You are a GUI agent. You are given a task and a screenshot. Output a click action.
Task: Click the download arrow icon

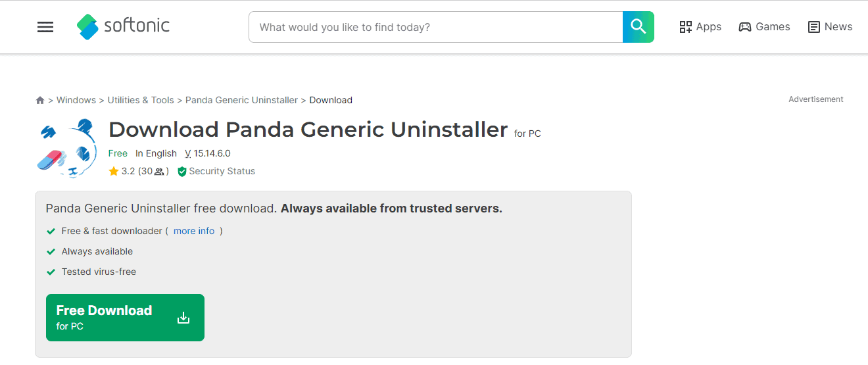point(183,318)
